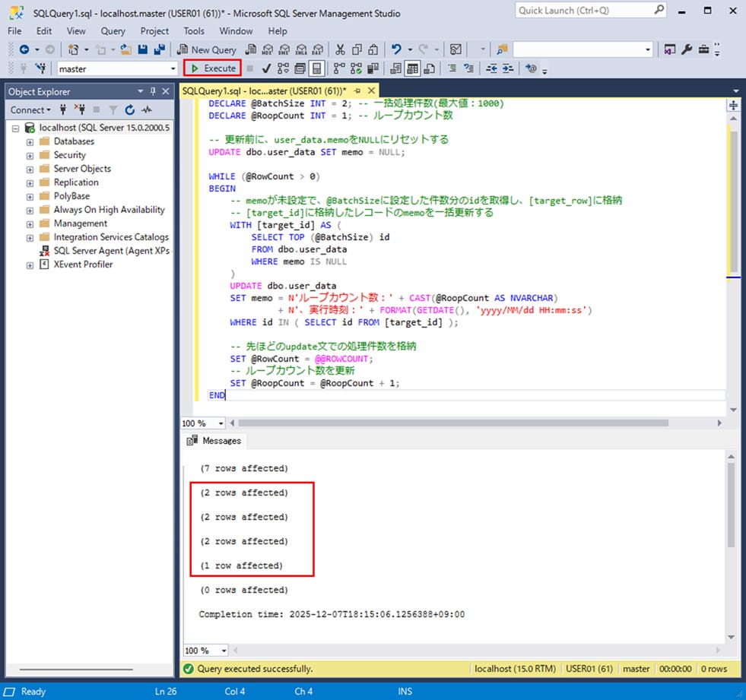The image size is (746, 700).
Task: Open the Query menu
Action: pos(113,31)
